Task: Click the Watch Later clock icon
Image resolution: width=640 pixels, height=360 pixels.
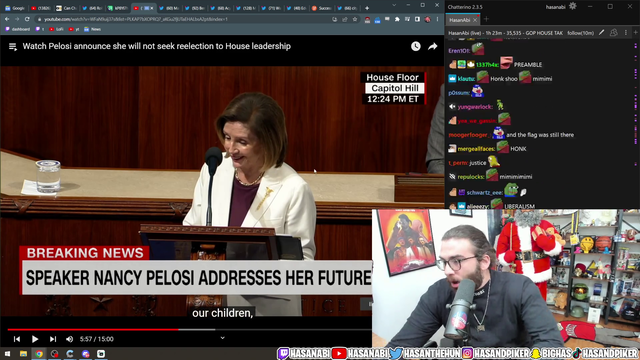Action: [x=416, y=47]
